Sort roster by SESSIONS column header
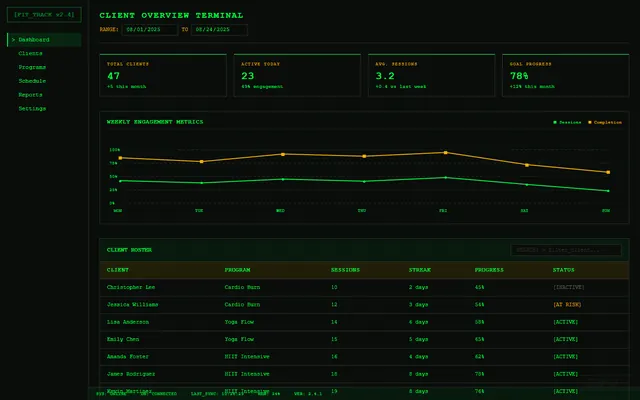 click(345, 270)
